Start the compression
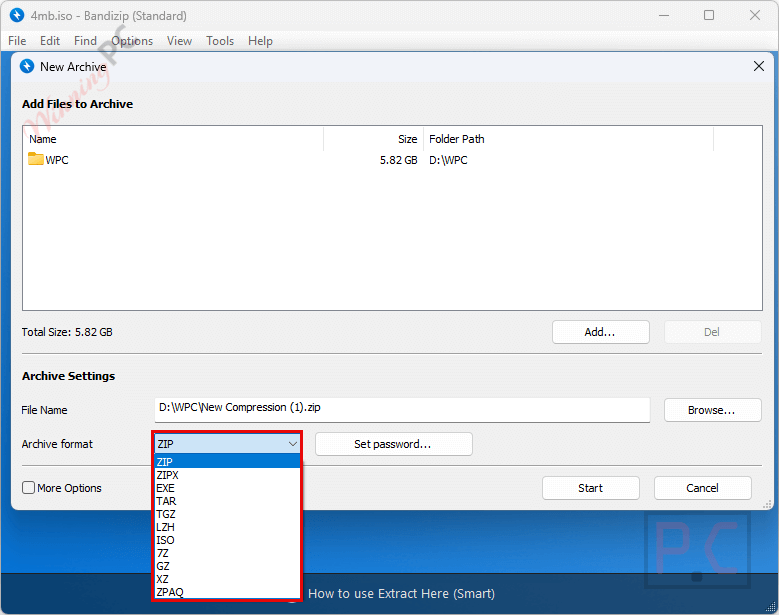Image resolution: width=779 pixels, height=615 pixels. [x=591, y=488]
